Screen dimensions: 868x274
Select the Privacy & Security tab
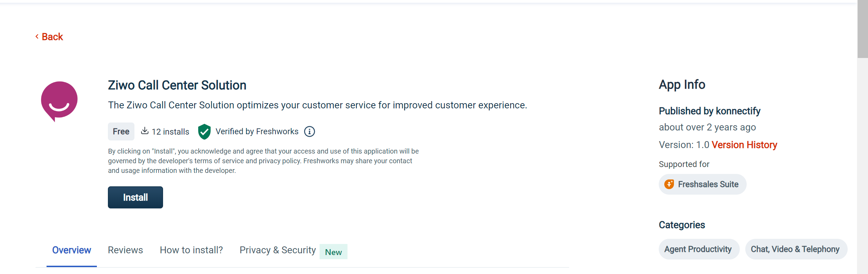point(278,250)
